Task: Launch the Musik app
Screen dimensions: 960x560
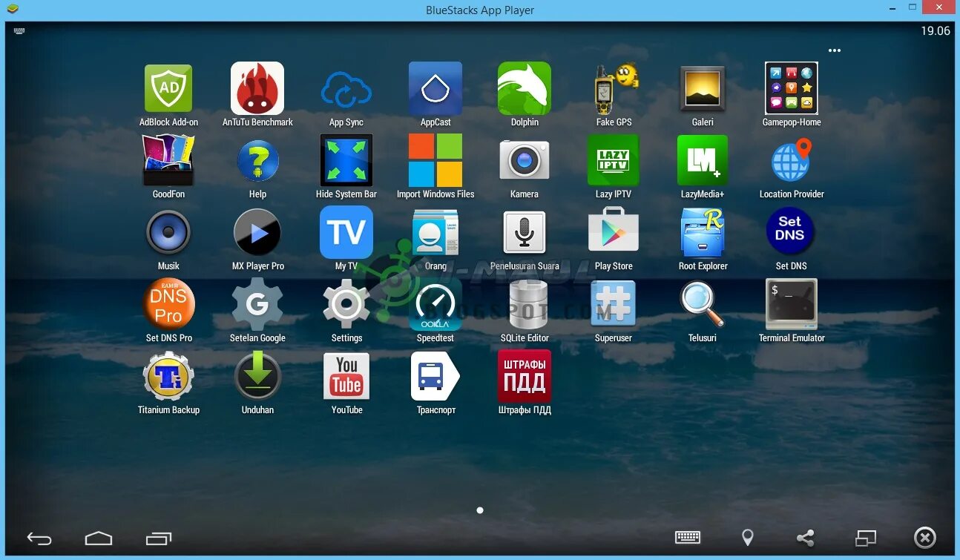Action: pyautogui.click(x=168, y=232)
